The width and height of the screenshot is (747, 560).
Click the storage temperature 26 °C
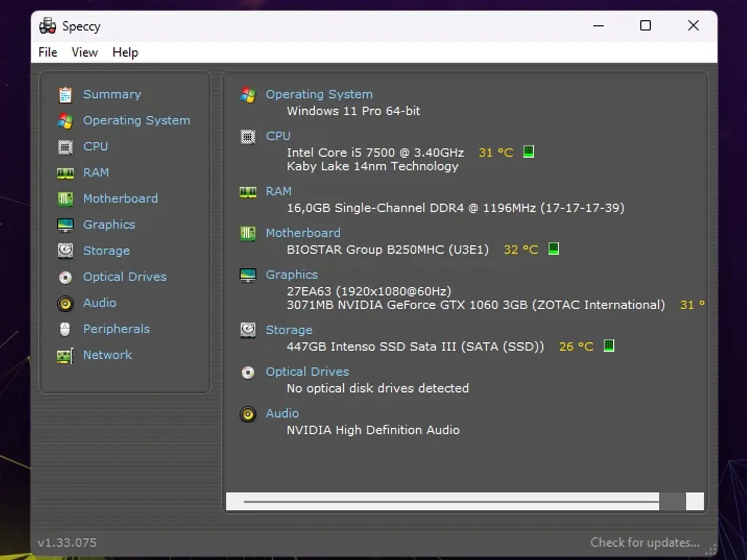click(x=576, y=346)
